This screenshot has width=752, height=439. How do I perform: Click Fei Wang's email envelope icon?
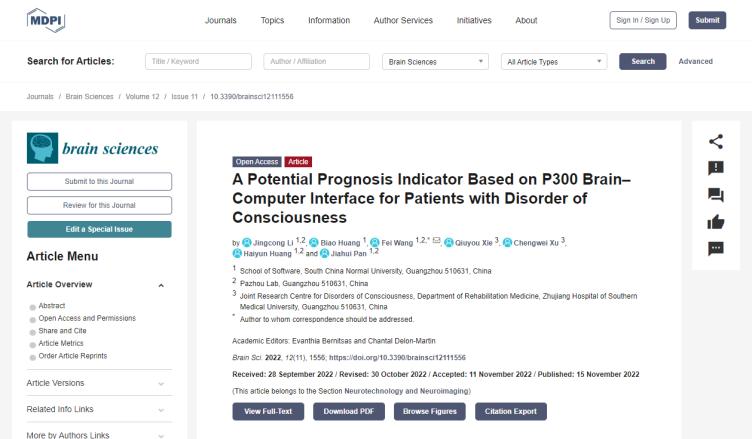point(436,240)
